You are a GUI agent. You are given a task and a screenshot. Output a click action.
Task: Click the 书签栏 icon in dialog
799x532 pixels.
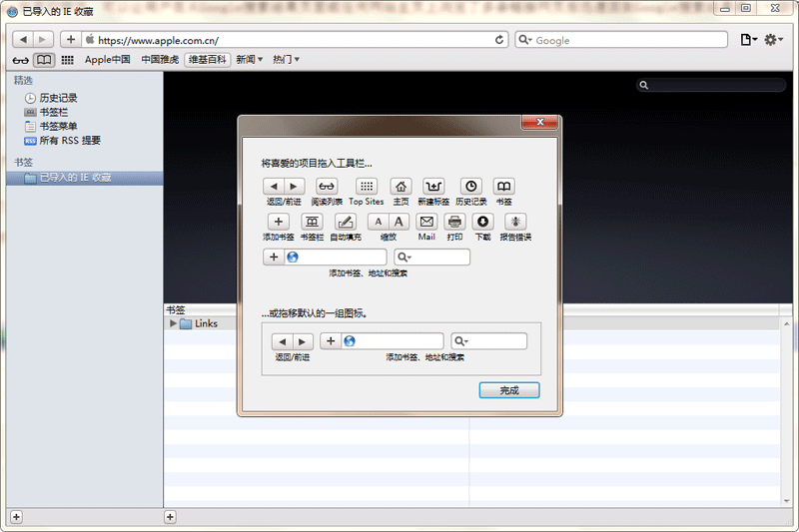tap(312, 222)
